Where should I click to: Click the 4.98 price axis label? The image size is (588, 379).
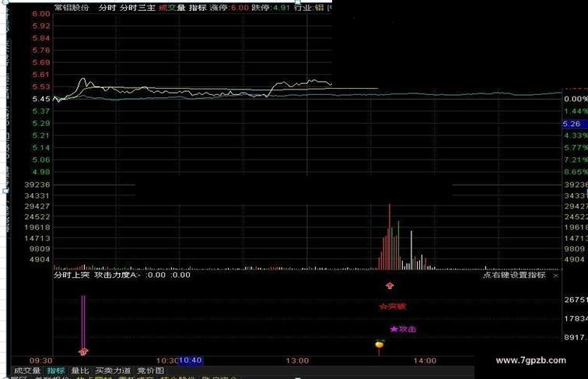tap(41, 172)
